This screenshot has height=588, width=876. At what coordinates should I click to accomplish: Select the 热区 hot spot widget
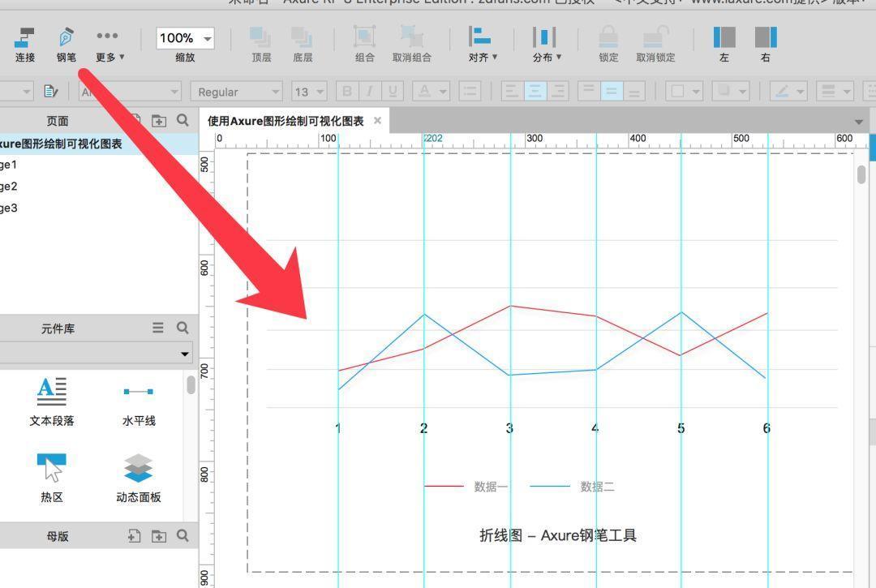coord(51,478)
